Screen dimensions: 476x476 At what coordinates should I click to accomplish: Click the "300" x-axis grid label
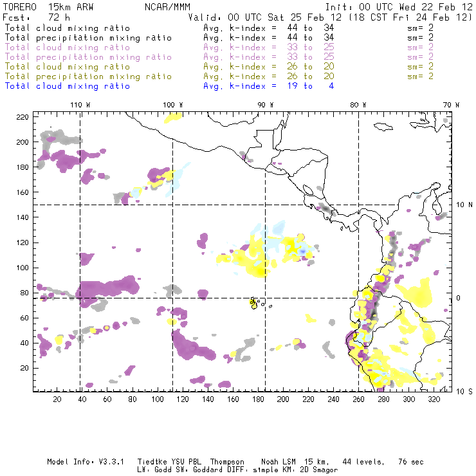pyautogui.click(x=408, y=399)
